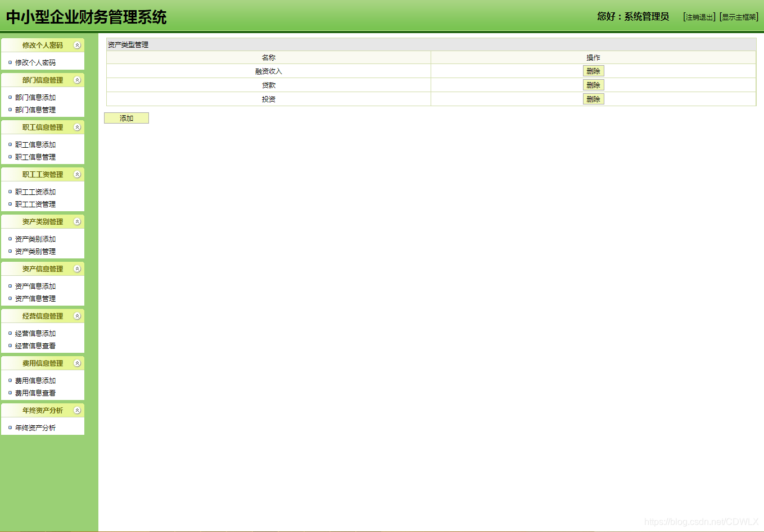Viewport: 764px width, 532px height.
Task: Click the 费用信息管理 section header
Action: pos(43,363)
